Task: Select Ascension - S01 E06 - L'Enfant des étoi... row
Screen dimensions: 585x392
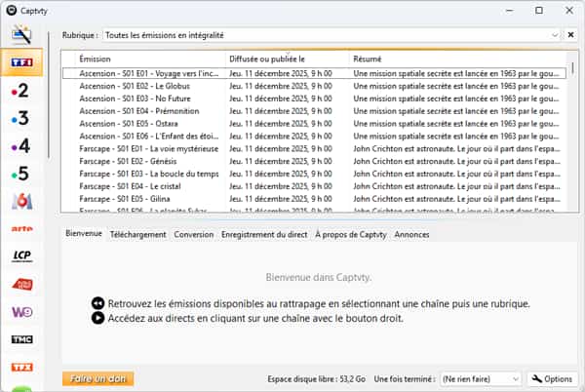Action: pos(314,137)
